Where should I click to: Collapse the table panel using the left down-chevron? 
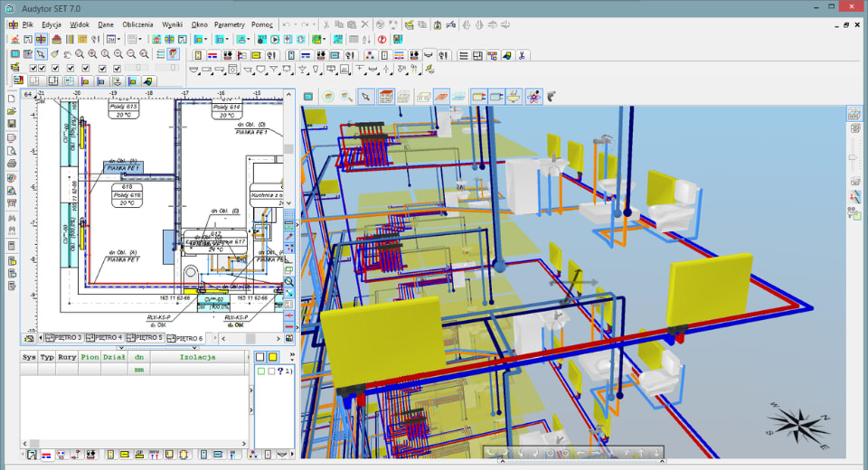coord(121,346)
